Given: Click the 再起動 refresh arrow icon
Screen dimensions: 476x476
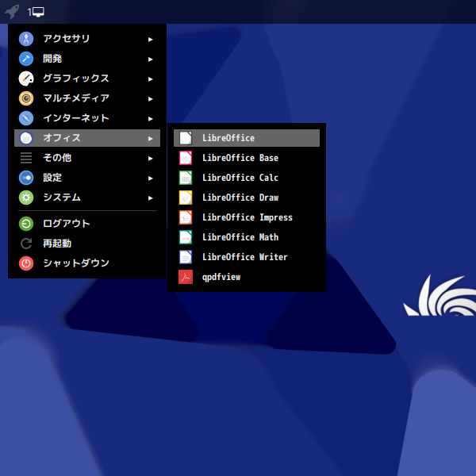Looking at the screenshot, I should [x=26, y=244].
